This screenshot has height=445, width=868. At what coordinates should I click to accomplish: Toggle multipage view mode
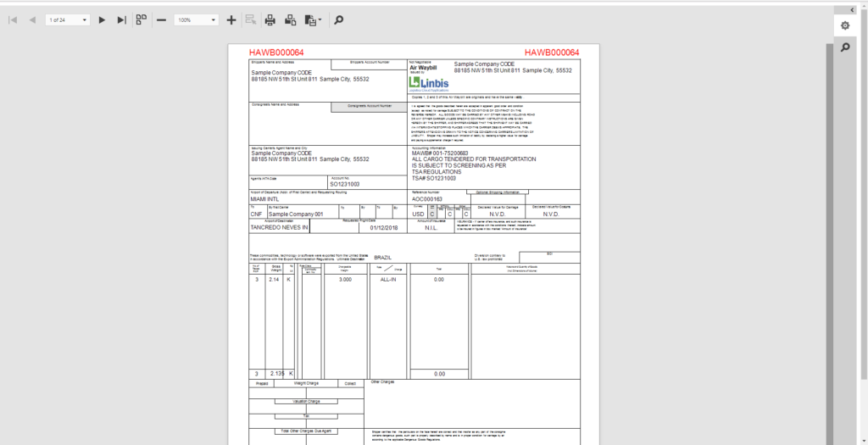pos(141,19)
